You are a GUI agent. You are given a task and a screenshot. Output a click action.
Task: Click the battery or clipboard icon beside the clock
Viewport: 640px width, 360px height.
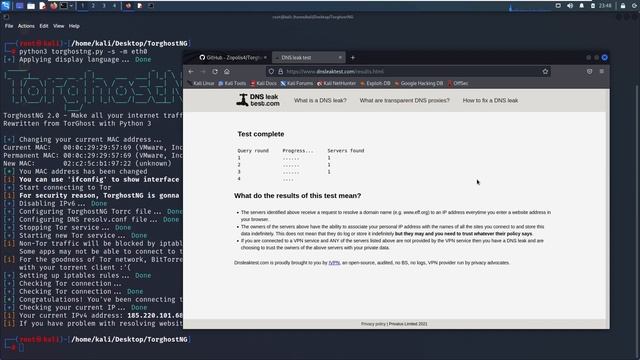pyautogui.click(x=593, y=6)
